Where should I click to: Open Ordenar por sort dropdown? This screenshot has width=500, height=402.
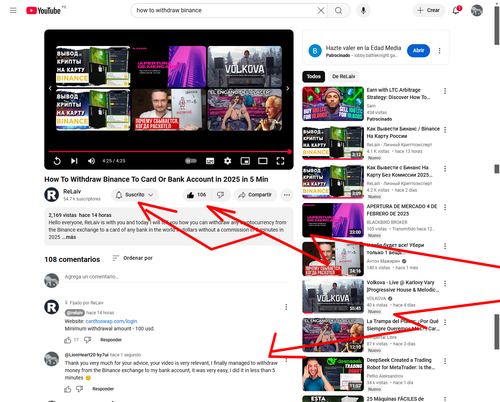point(133,258)
